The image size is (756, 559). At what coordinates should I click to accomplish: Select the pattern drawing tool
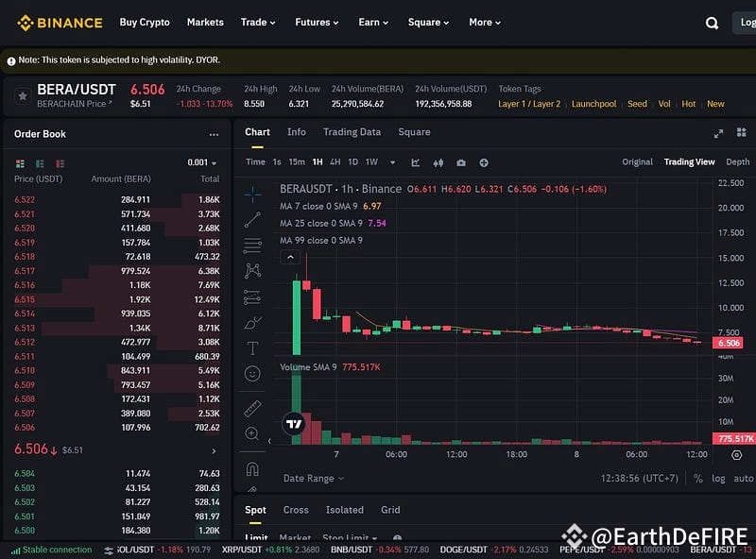click(252, 271)
